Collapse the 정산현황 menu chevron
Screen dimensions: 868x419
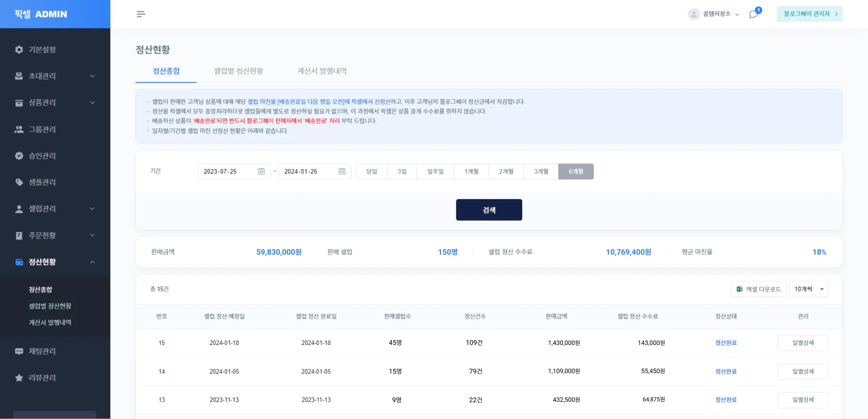coord(92,262)
